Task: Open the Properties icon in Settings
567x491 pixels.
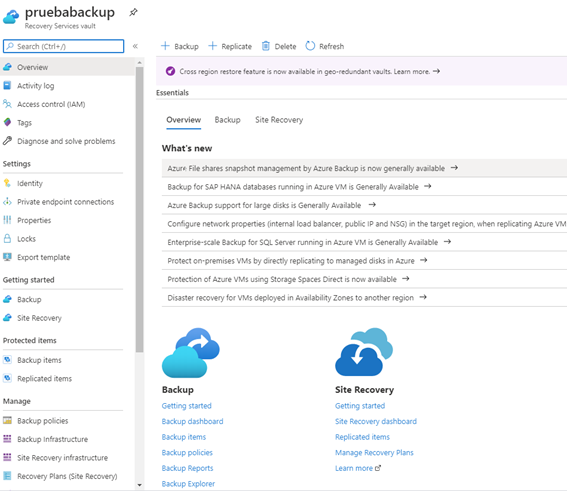Action: coord(7,220)
